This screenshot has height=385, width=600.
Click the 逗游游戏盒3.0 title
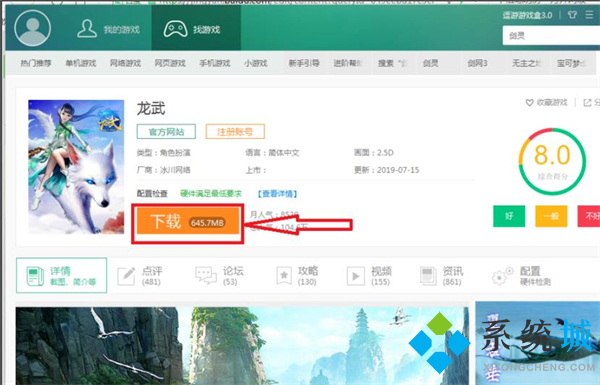click(x=527, y=15)
